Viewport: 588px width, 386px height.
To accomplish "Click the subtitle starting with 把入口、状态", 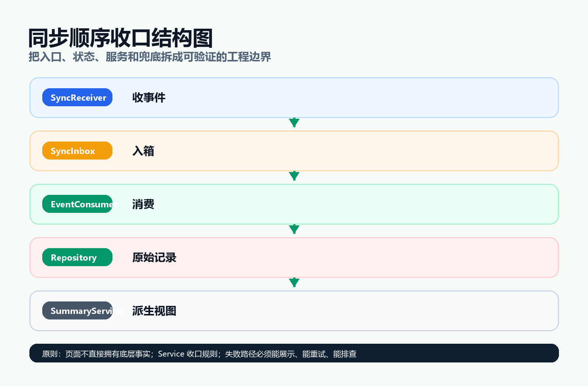I will tap(150, 57).
